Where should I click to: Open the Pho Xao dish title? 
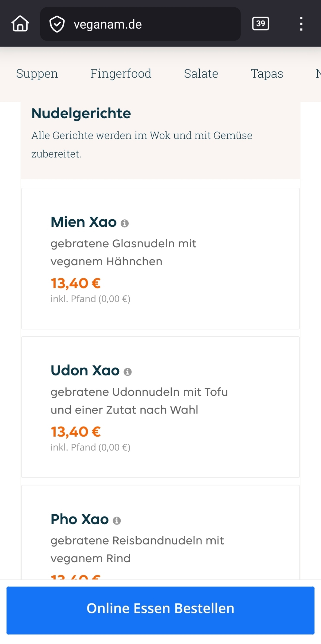[80, 519]
